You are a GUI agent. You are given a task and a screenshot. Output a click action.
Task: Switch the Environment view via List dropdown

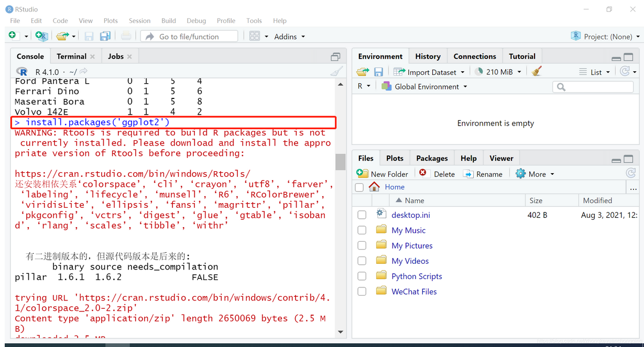click(x=594, y=72)
